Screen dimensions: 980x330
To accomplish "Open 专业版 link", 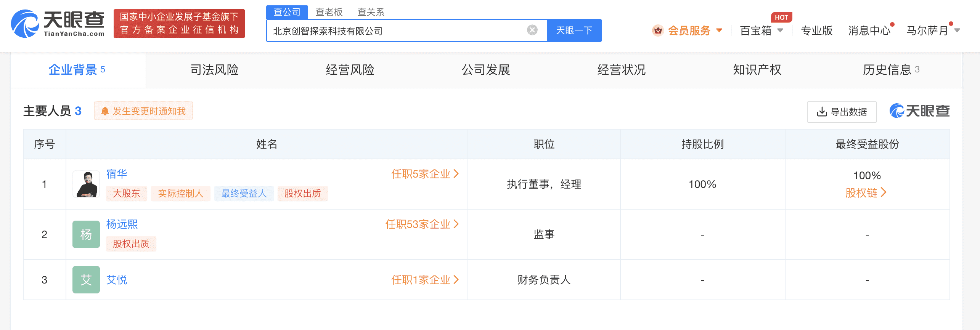I will click(817, 30).
